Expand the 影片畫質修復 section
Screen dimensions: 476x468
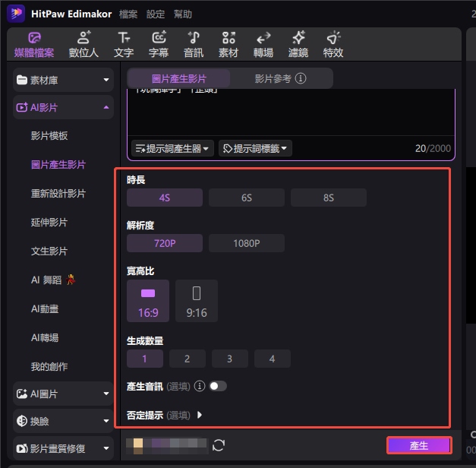[63, 448]
